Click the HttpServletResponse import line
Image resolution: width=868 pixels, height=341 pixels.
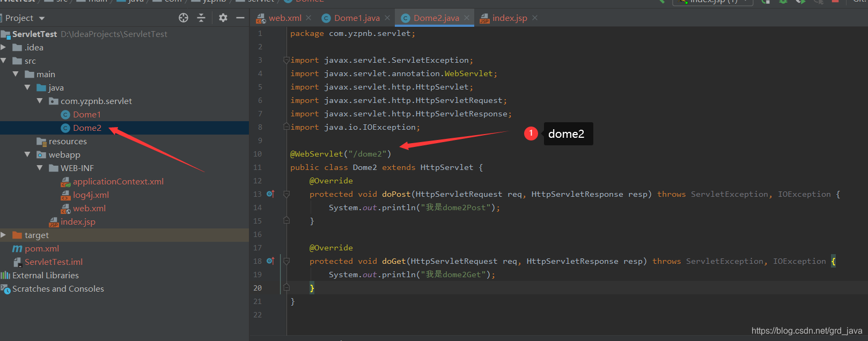click(x=401, y=114)
